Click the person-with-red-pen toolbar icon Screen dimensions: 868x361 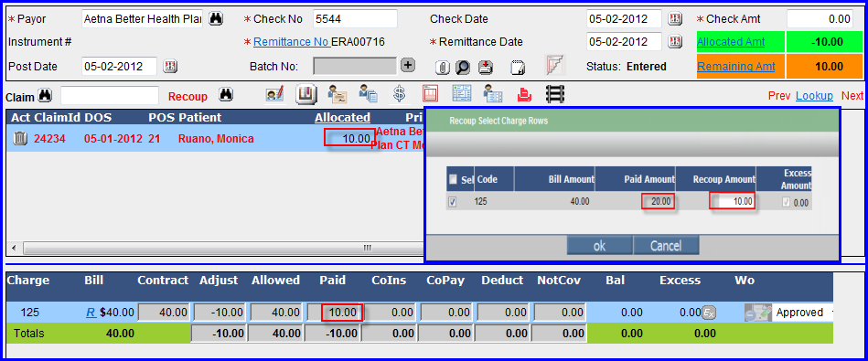[275, 94]
